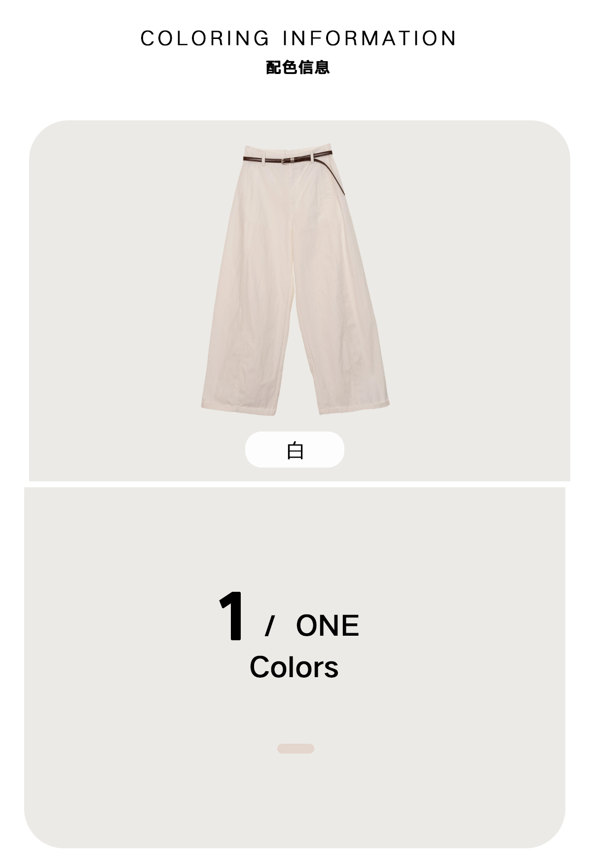
Task: Click the word COLORING in the heading
Action: 205,38
